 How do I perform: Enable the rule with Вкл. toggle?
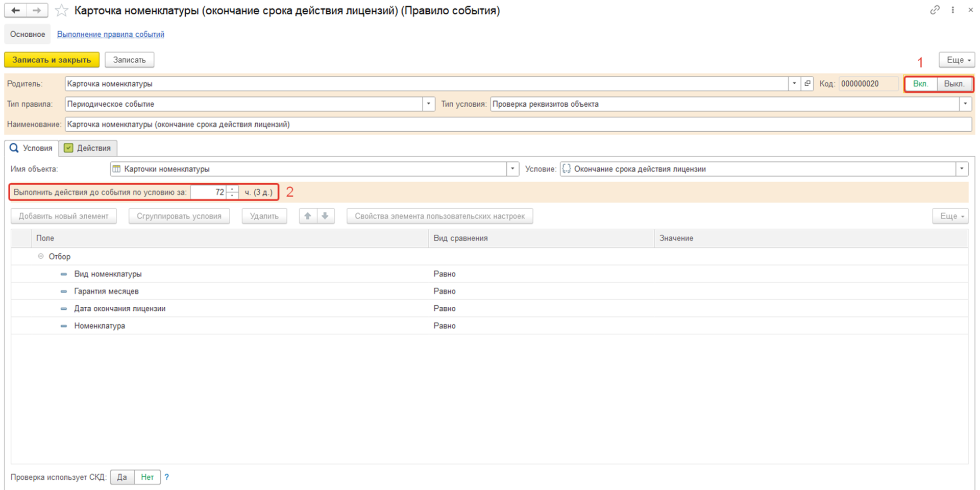coord(920,84)
